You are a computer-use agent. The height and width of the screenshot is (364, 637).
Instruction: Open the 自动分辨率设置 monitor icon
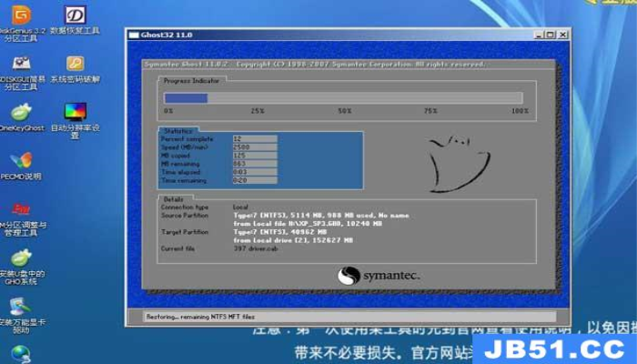pos(76,112)
